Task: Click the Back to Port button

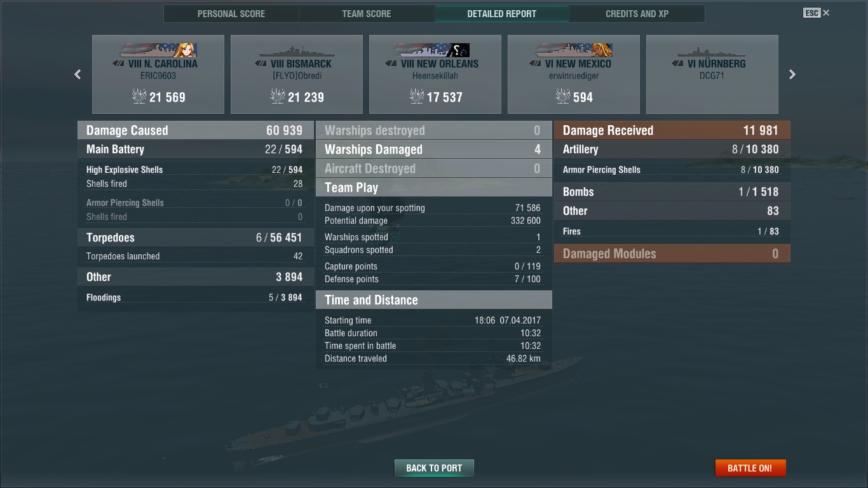Action: (x=434, y=468)
